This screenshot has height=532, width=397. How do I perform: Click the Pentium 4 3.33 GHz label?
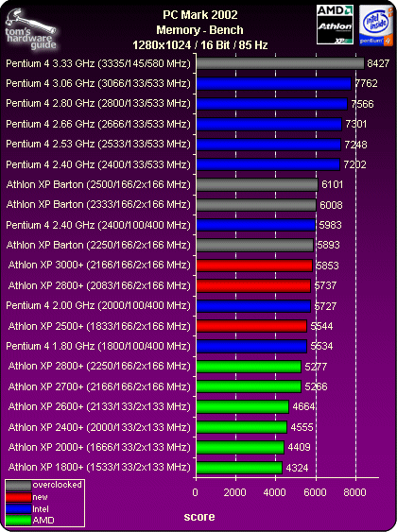[x=98, y=63]
